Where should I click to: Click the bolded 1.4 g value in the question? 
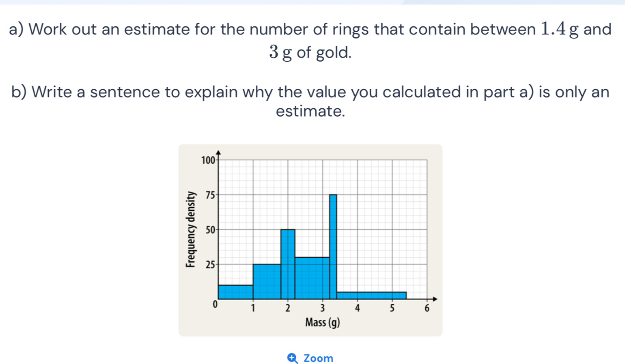[x=554, y=29]
